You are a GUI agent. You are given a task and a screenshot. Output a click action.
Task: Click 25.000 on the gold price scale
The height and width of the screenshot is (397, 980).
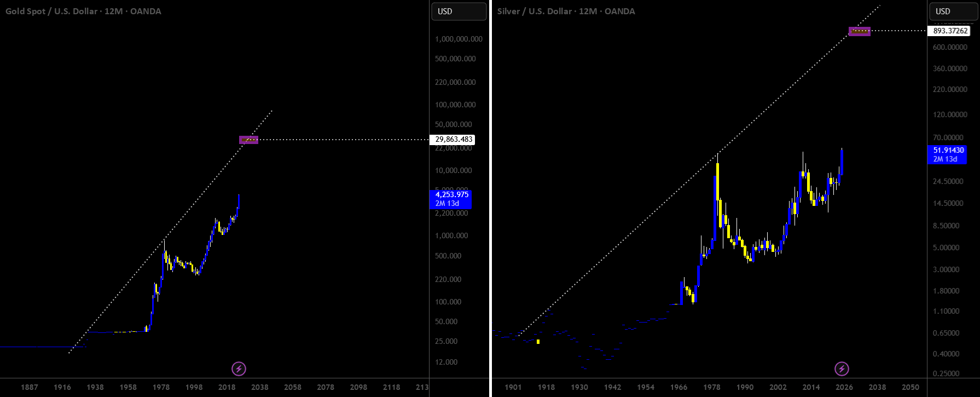446,341
